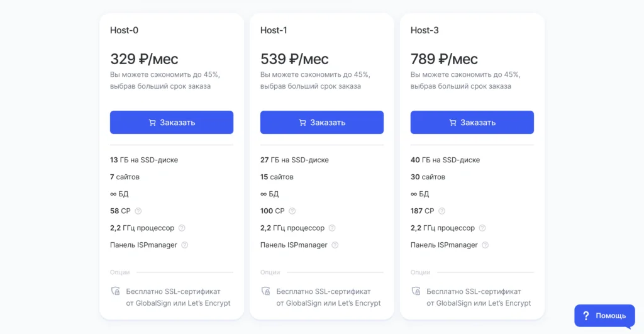
Task: Click the help icon next to 58 CP
Action: point(138,211)
